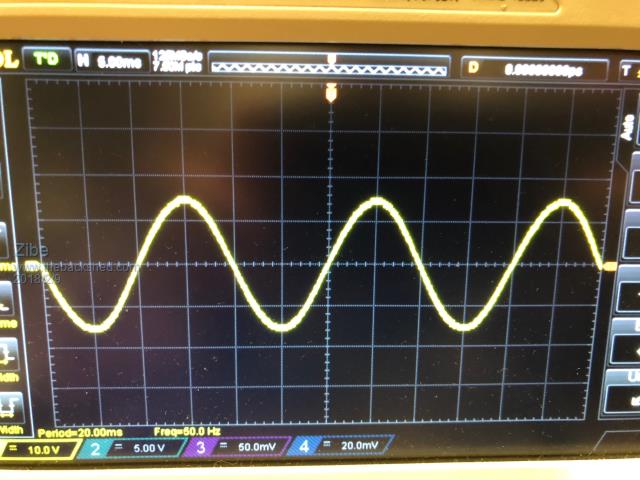This screenshot has height=480, width=640.
Task: Click the Freq=50.0 Hz measurement readout
Action: [x=187, y=432]
